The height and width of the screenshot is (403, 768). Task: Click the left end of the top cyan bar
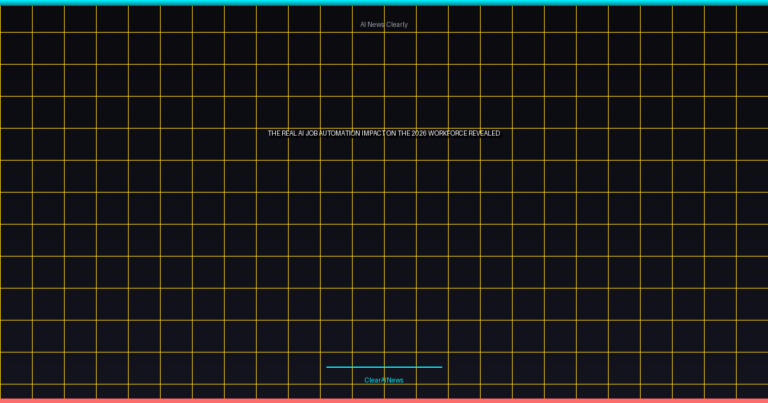click(x=5, y=2)
